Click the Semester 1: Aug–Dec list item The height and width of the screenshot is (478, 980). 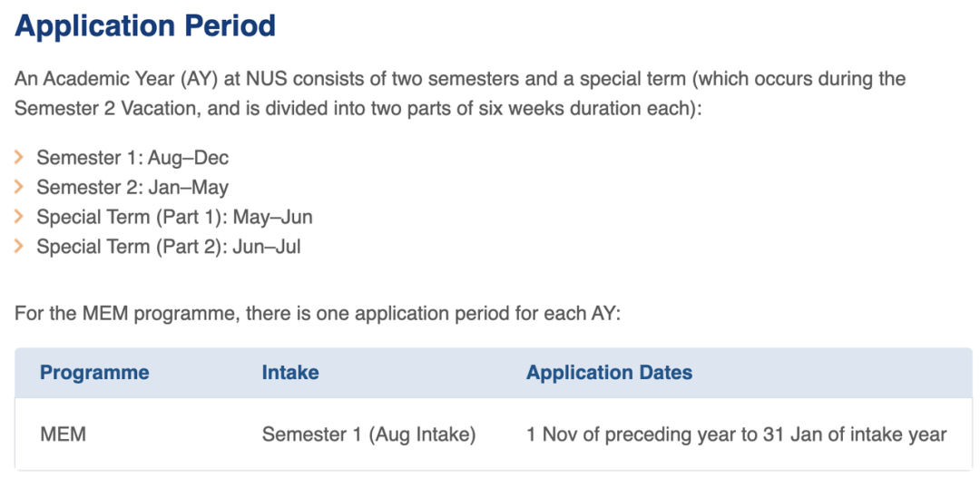[x=132, y=159]
